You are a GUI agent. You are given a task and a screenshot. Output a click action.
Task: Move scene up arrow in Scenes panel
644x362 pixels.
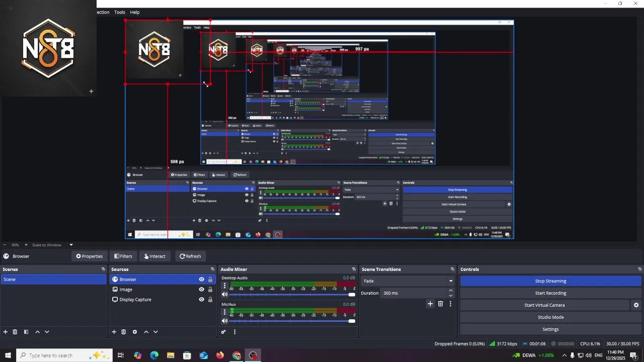(37, 332)
